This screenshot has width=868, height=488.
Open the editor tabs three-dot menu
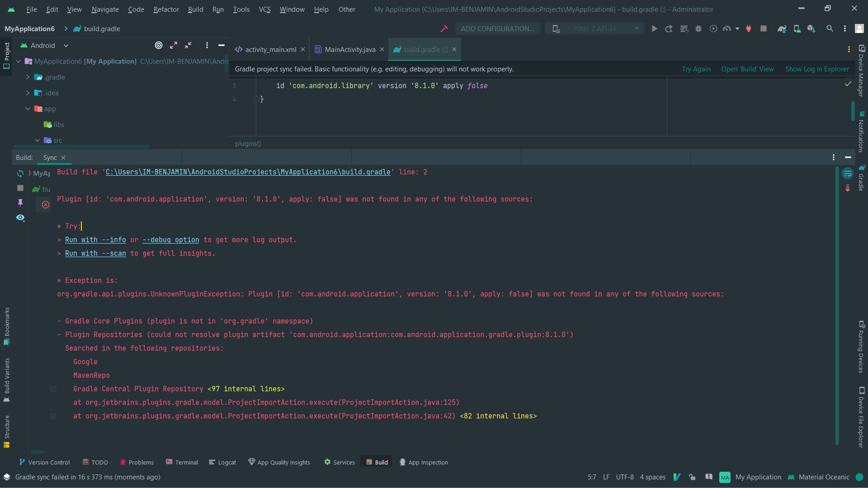(x=849, y=49)
